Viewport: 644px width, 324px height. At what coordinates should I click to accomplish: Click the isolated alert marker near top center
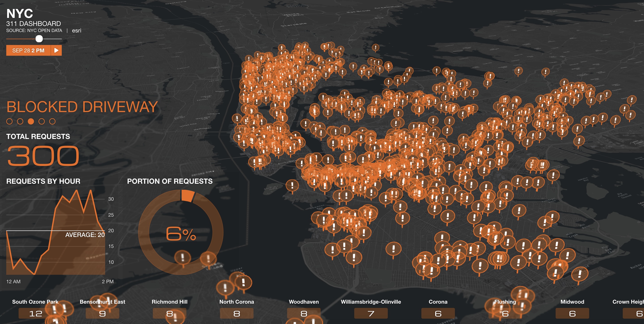point(375,47)
